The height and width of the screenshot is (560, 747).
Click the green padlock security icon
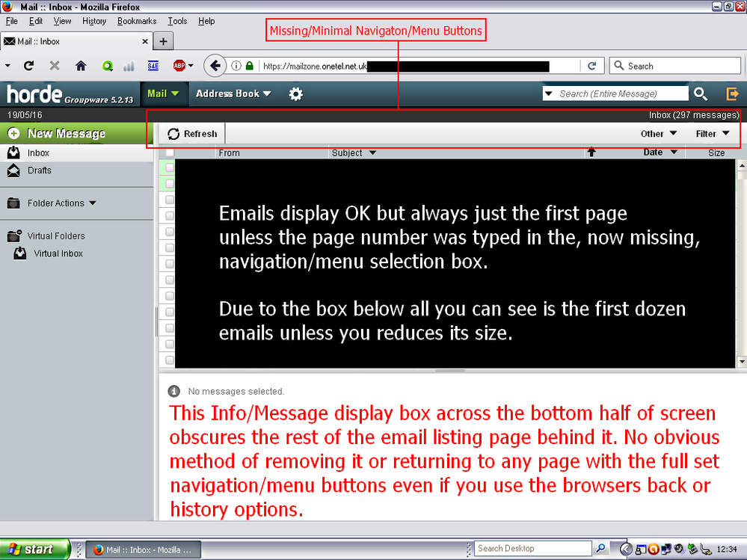pyautogui.click(x=249, y=66)
